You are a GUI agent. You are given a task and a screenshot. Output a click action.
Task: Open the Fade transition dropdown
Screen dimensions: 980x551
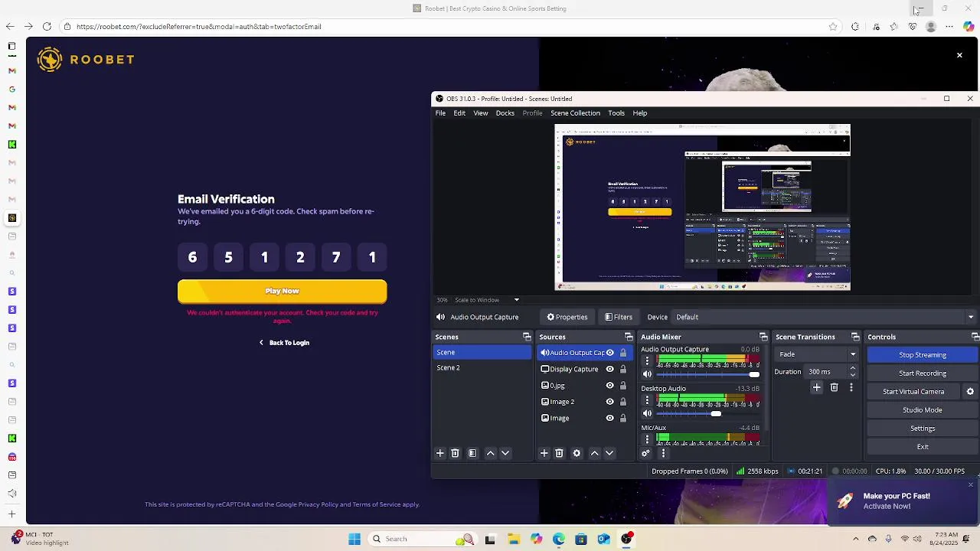tap(816, 354)
